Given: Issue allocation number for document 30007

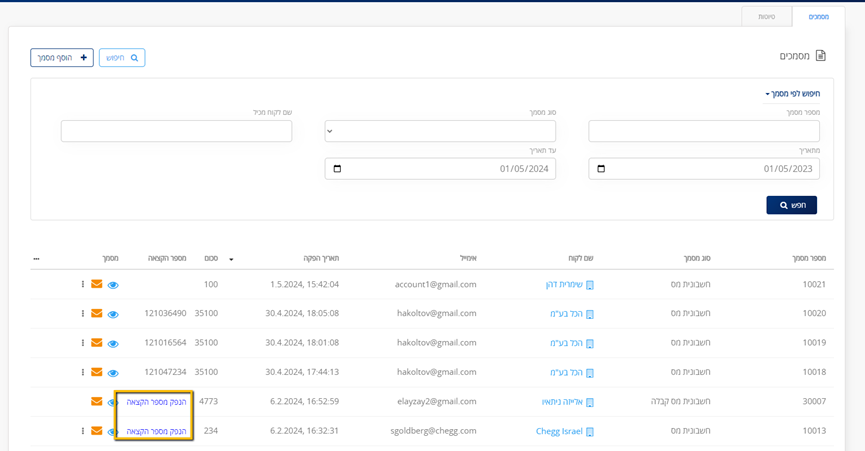Looking at the screenshot, I should pyautogui.click(x=156, y=402).
